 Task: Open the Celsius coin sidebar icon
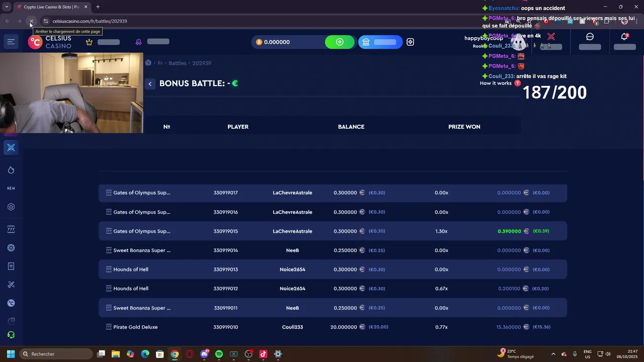tap(11, 303)
